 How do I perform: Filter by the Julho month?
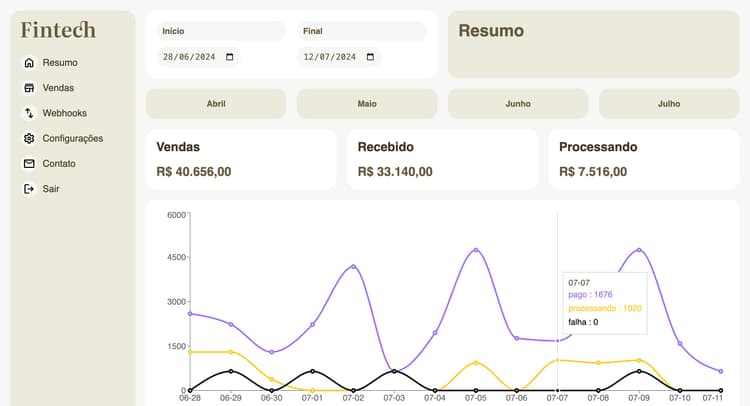tap(669, 104)
